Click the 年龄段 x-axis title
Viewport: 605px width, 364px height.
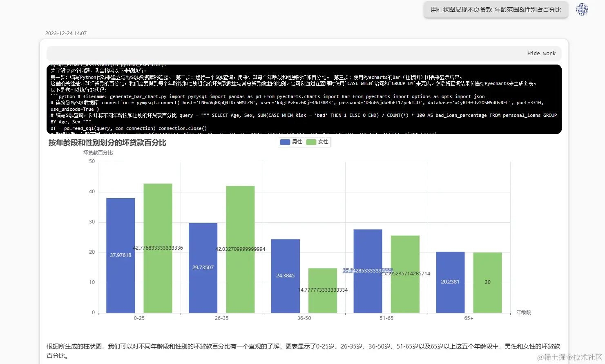[x=524, y=313]
